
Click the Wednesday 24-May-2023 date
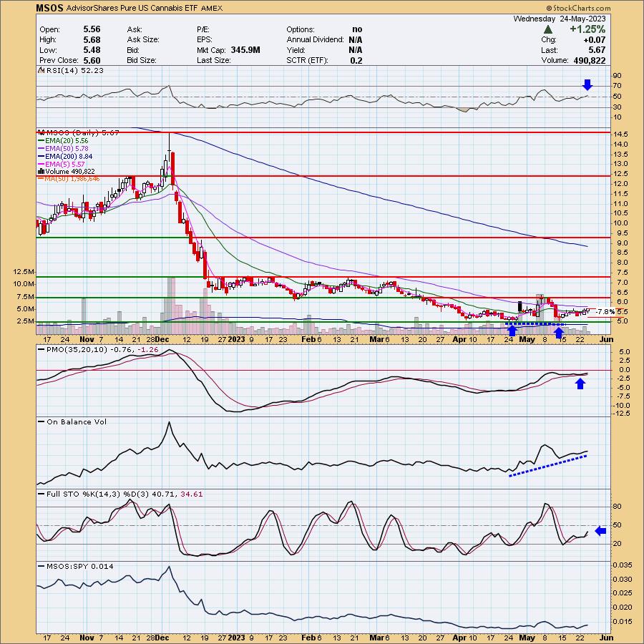(x=560, y=19)
